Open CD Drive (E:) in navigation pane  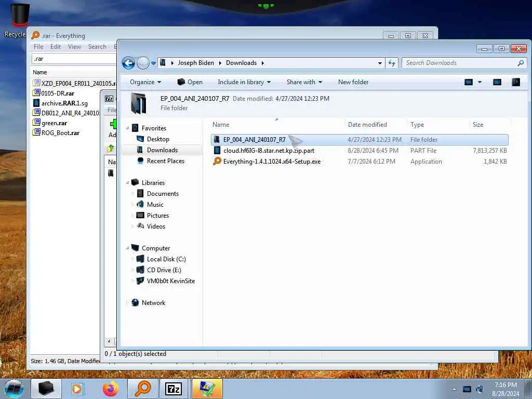coord(164,270)
